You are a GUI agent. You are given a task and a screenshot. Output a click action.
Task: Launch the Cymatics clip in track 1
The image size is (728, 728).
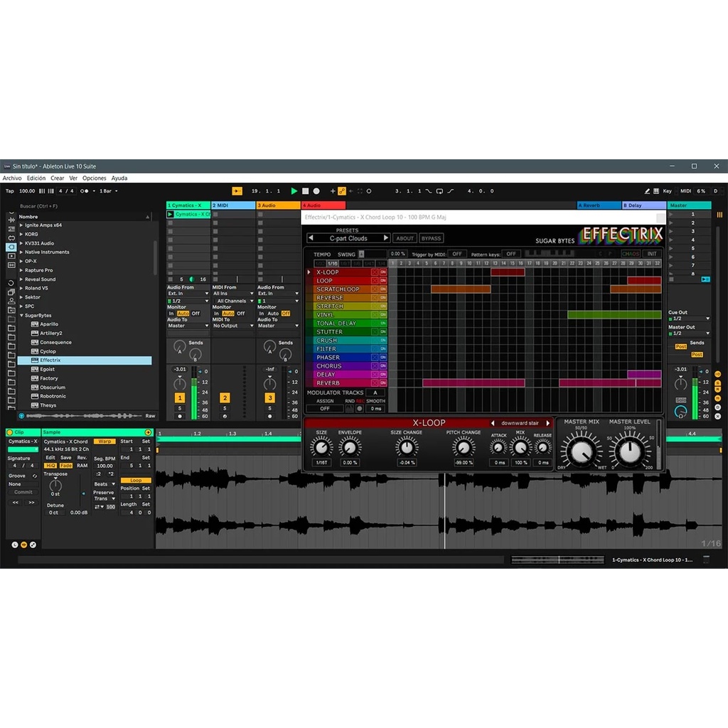[x=171, y=214]
